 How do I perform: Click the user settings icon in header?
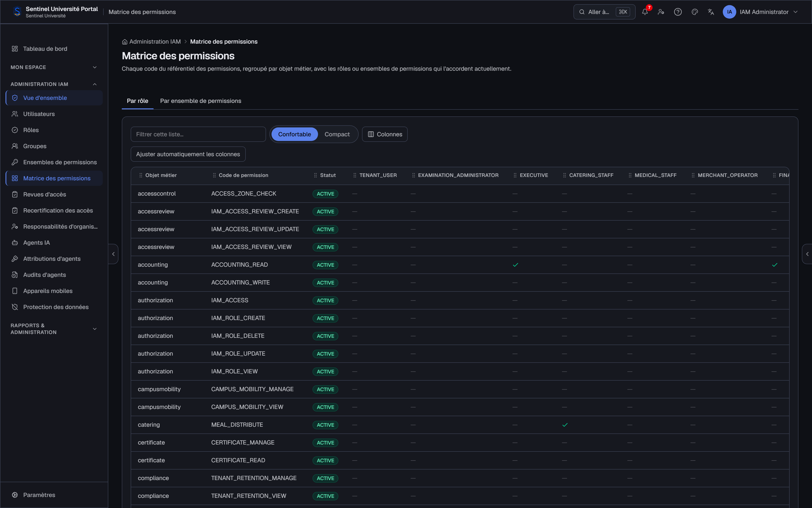click(661, 12)
